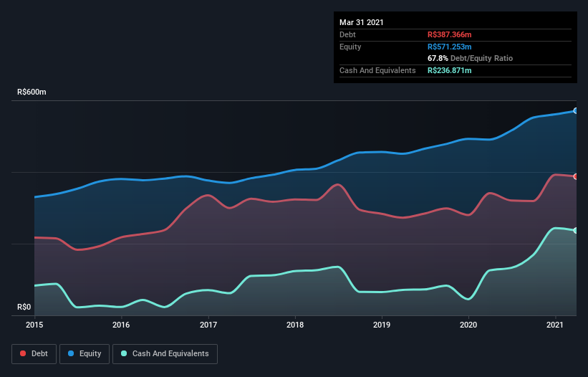
Task: Click the 2021 x-axis label
Action: (555, 325)
